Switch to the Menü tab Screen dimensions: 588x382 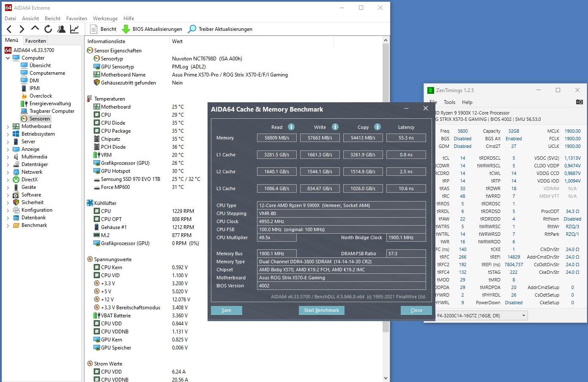(11, 40)
